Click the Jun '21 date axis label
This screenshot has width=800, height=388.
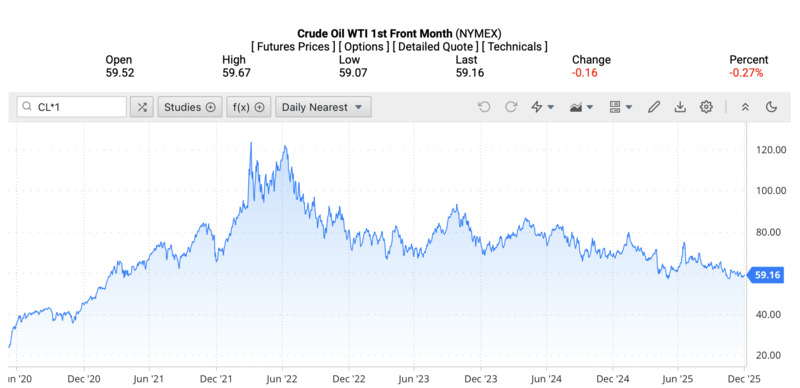tap(149, 379)
